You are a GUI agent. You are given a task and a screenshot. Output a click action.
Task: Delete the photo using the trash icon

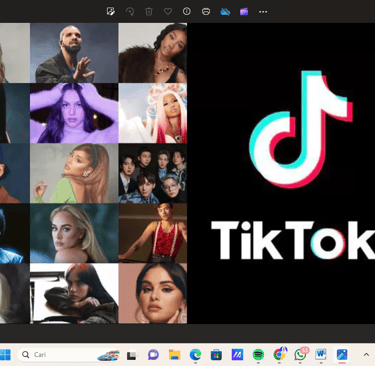pos(149,12)
